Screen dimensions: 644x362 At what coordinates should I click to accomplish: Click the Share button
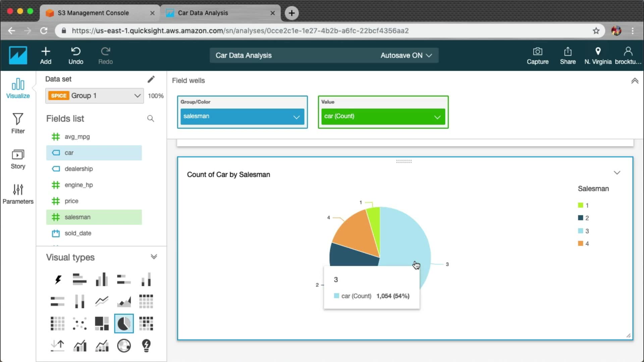pyautogui.click(x=568, y=56)
